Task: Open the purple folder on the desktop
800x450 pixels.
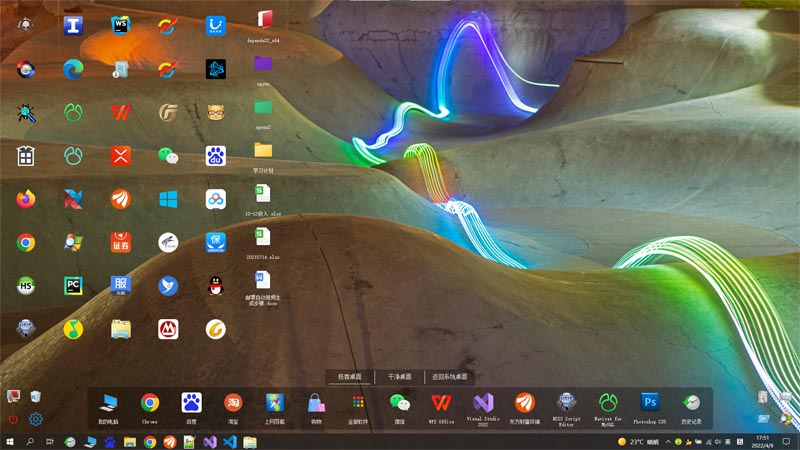Action: pos(263,63)
